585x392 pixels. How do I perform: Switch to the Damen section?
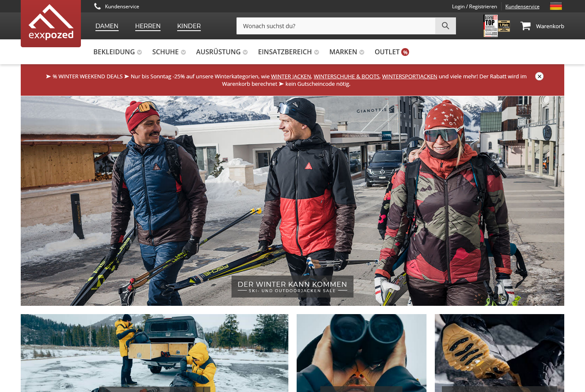pyautogui.click(x=107, y=26)
